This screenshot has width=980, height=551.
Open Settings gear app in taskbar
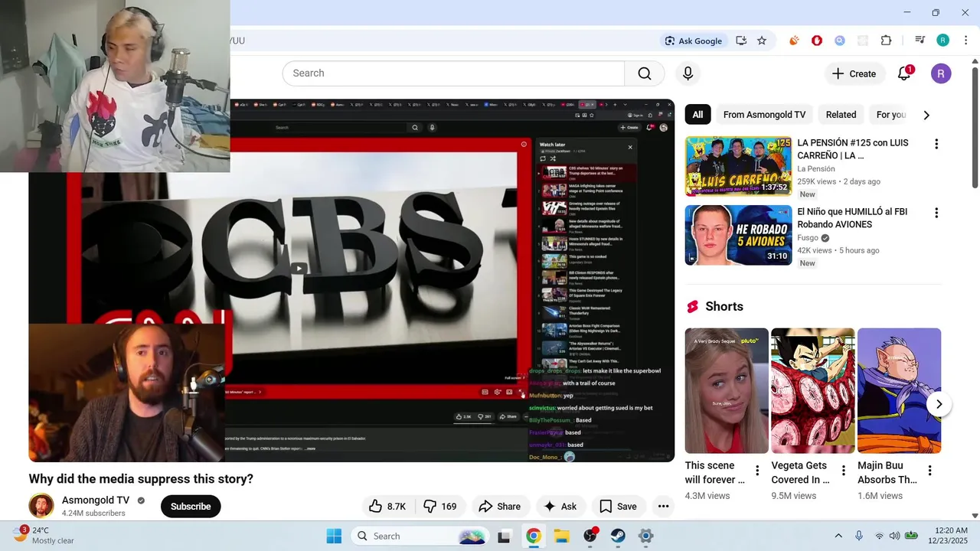646,536
